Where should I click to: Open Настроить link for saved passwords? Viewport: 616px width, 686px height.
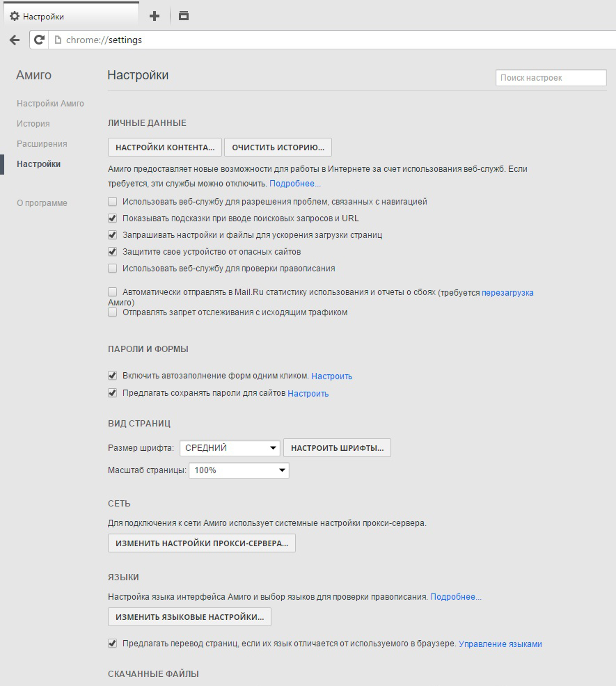coord(308,394)
